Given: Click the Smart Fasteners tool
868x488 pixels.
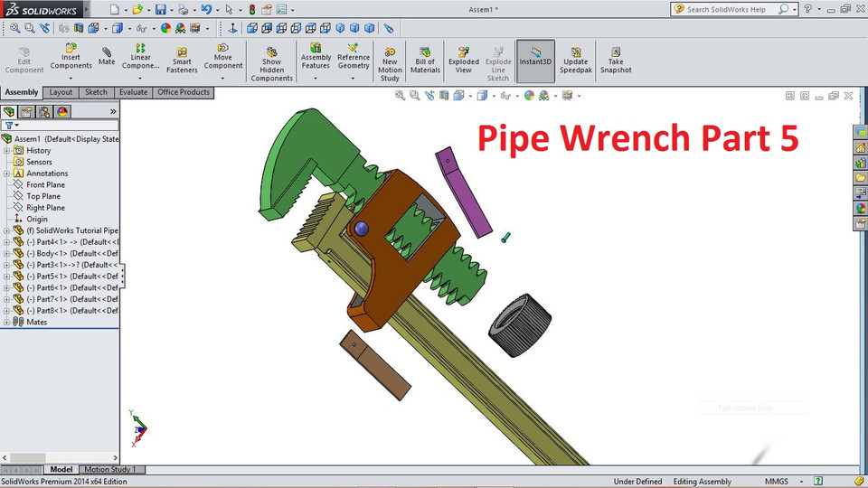Looking at the screenshot, I should pyautogui.click(x=182, y=61).
